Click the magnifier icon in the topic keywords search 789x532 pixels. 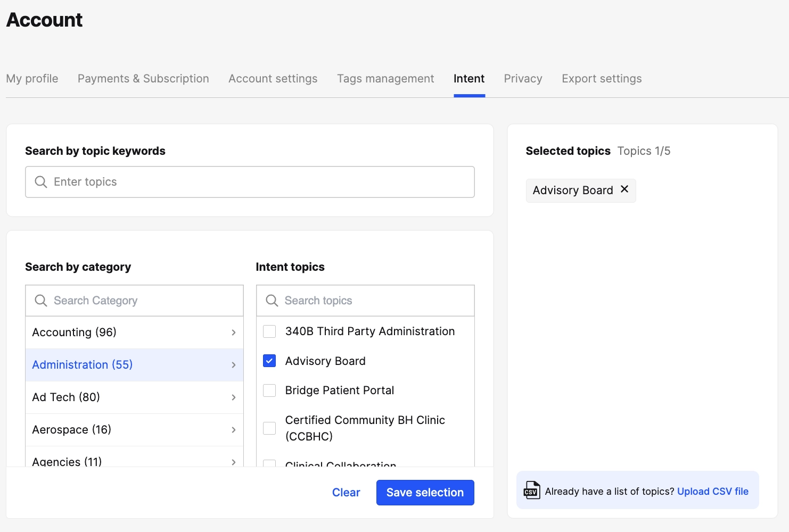click(41, 182)
